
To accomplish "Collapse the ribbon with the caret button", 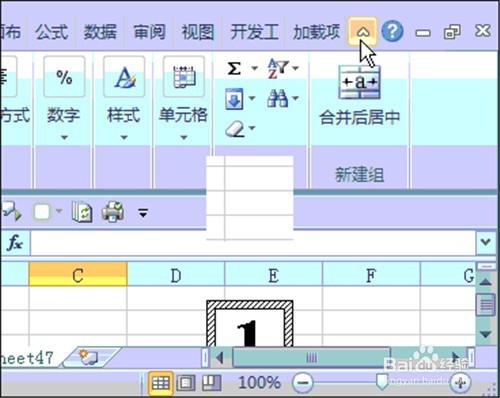I will pyautogui.click(x=363, y=32).
